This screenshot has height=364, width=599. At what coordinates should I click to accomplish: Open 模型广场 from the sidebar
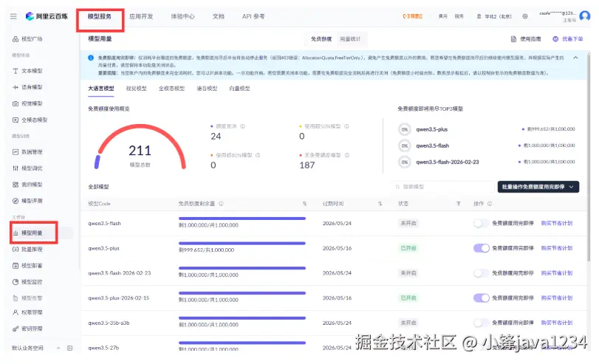click(x=27, y=39)
